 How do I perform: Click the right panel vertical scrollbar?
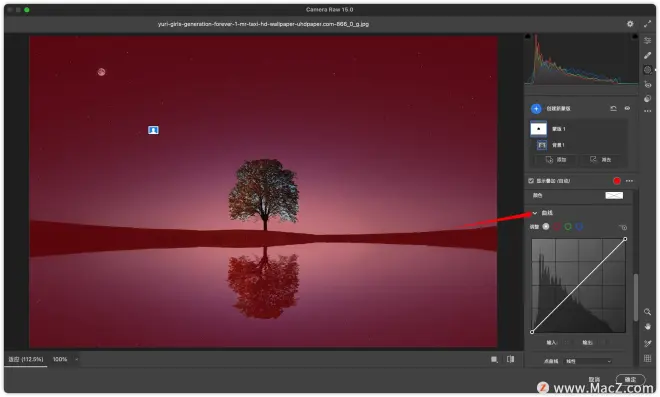tap(636, 297)
